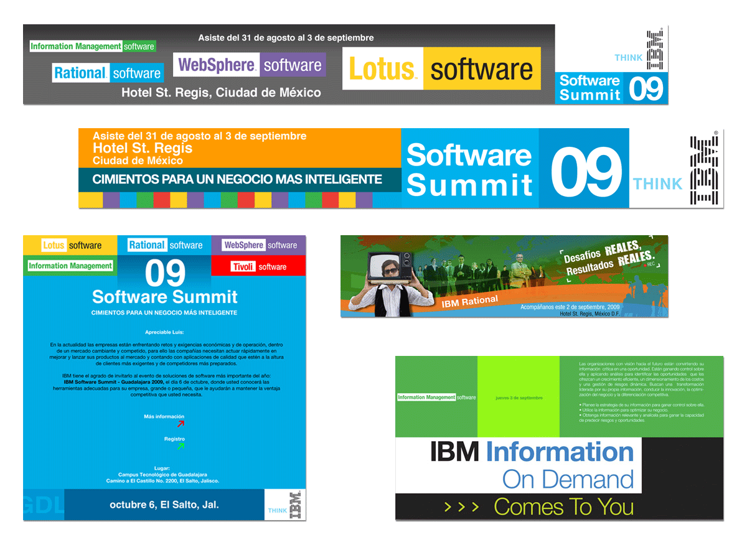Click the red arrow under Más información
Image resolution: width=747 pixels, height=560 pixels.
181,424
